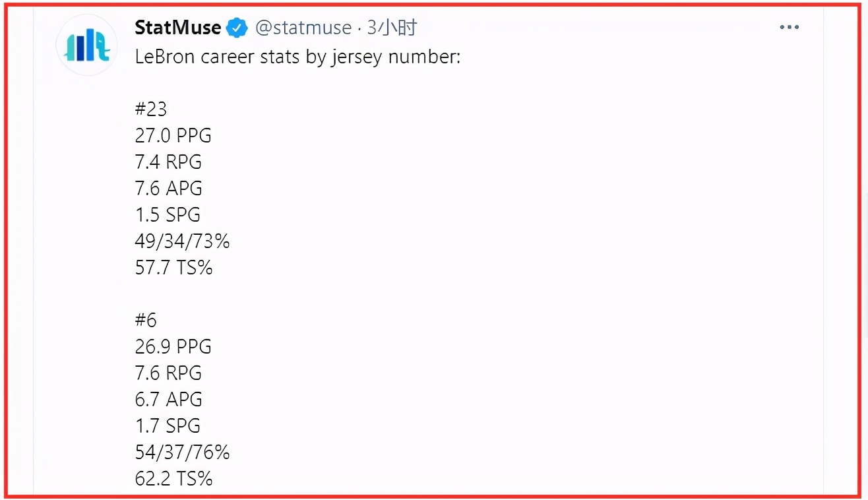This screenshot has height=500, width=868.
Task: Click the 57.7 TS% line
Action: pos(173,268)
